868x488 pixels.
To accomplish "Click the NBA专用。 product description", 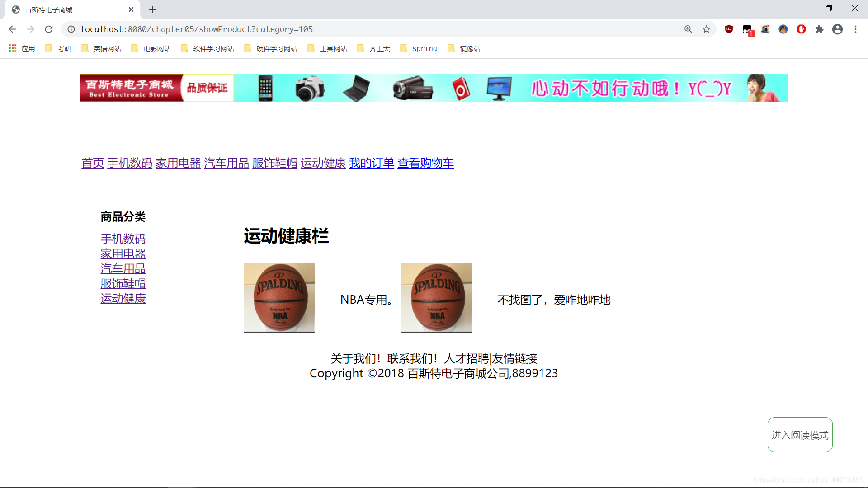I will [367, 300].
